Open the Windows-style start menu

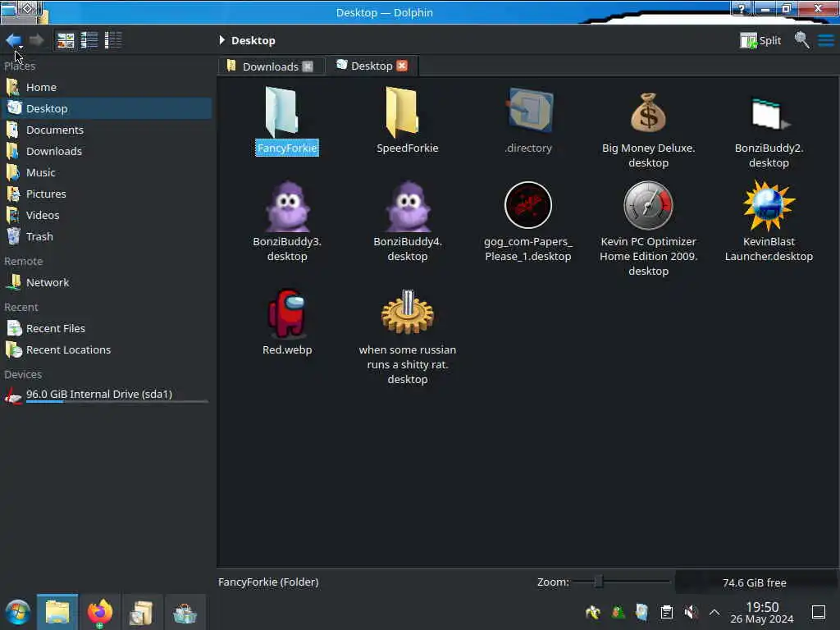18,612
